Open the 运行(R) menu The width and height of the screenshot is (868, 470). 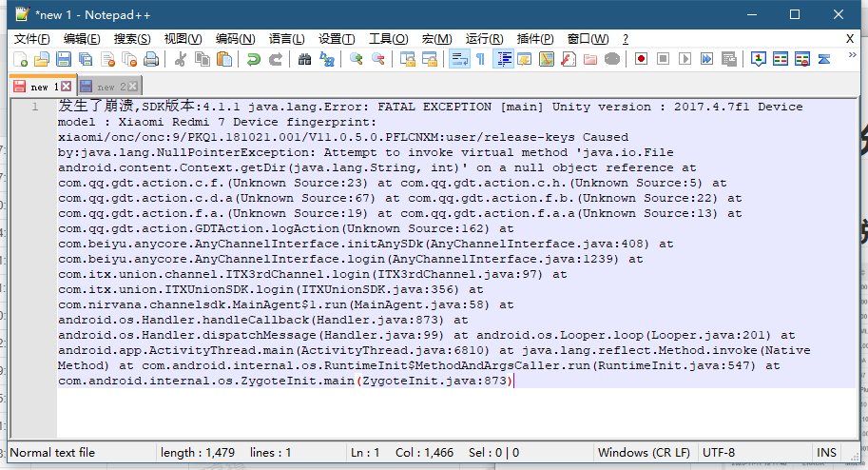[x=484, y=39]
